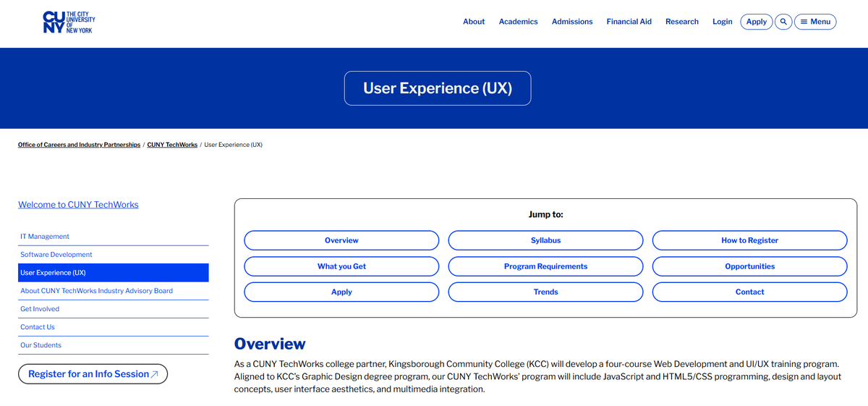Screen dimensions: 868x406
Task: Jump to Apply section in Jump to box
Action: [341, 292]
